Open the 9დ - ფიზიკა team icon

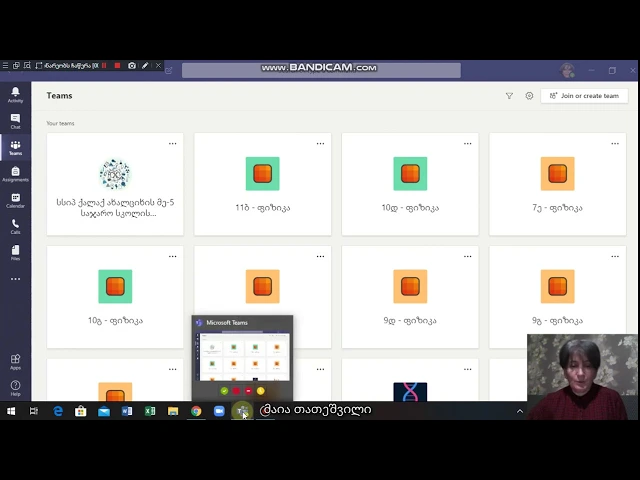410,287
